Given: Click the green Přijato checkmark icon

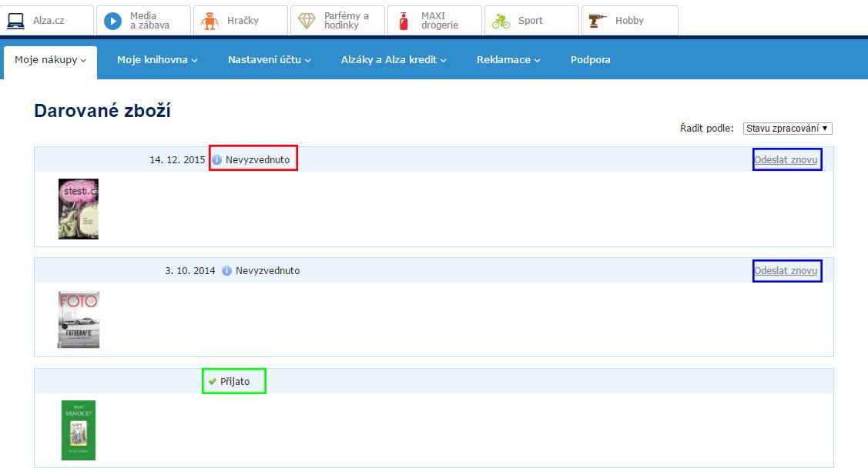Looking at the screenshot, I should (x=212, y=382).
